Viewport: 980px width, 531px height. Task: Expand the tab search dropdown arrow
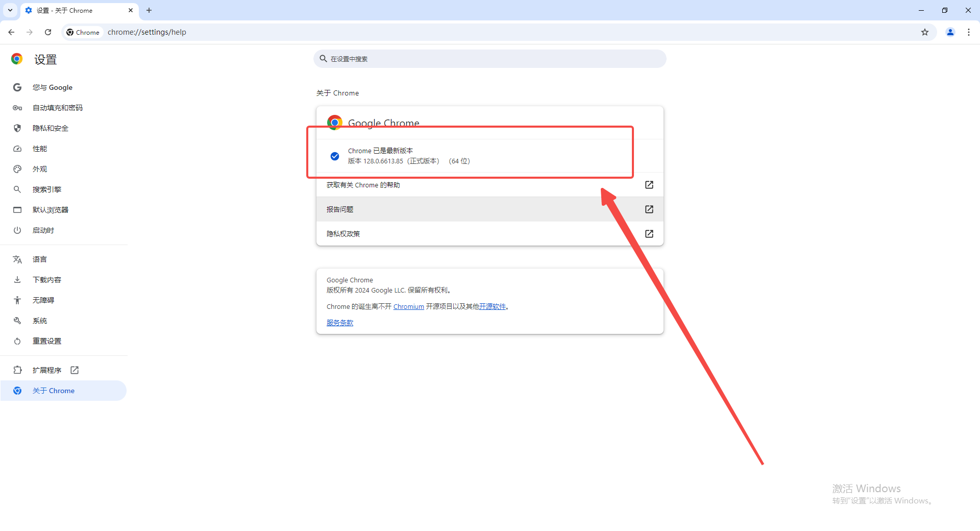[x=10, y=10]
